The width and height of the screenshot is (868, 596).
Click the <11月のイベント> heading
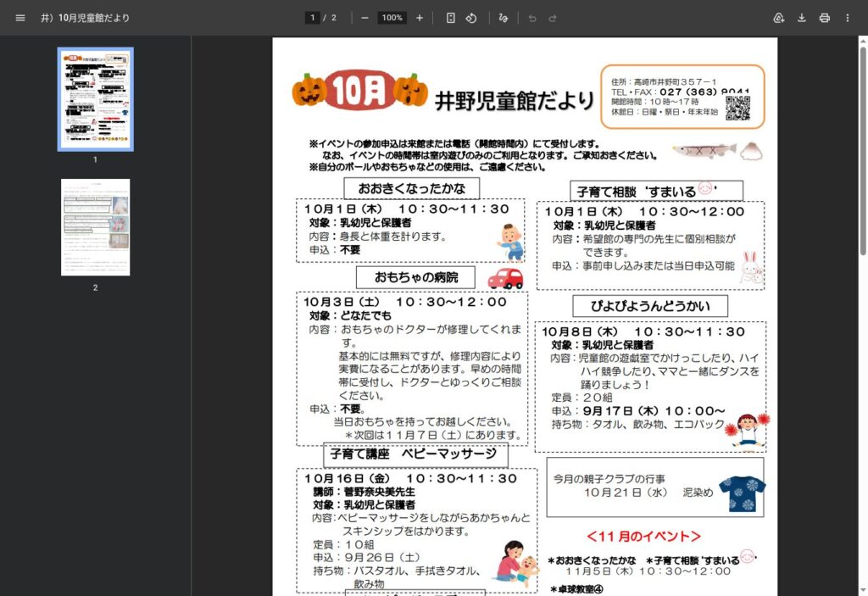[643, 536]
